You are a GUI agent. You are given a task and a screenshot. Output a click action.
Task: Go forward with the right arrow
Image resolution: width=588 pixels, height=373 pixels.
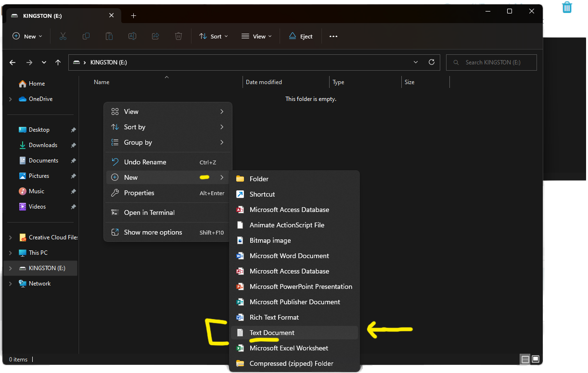tap(29, 62)
